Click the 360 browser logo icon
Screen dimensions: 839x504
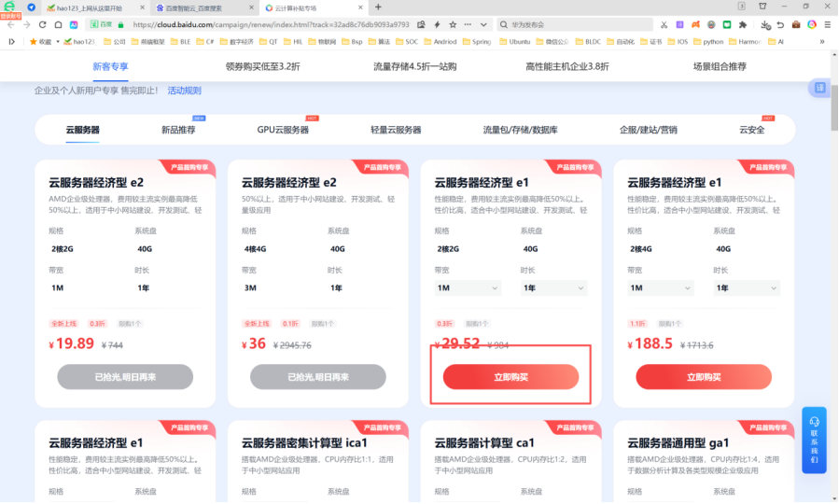click(x=9, y=7)
